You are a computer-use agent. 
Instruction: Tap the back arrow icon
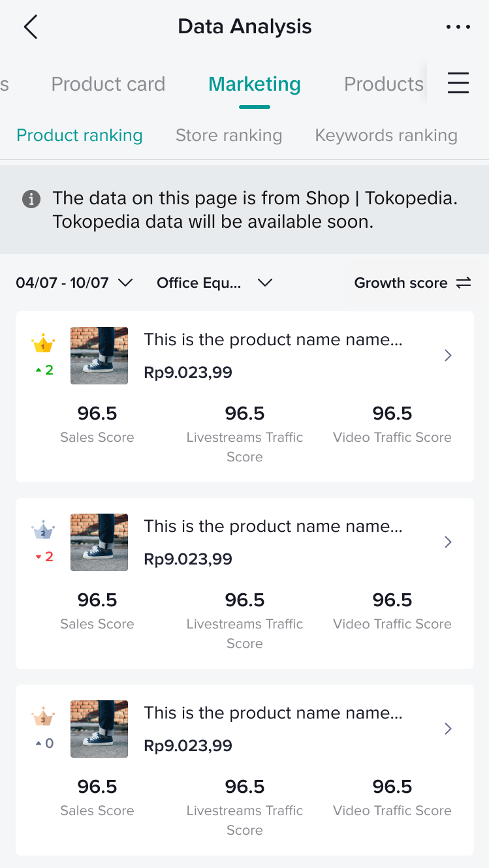pos(31,27)
